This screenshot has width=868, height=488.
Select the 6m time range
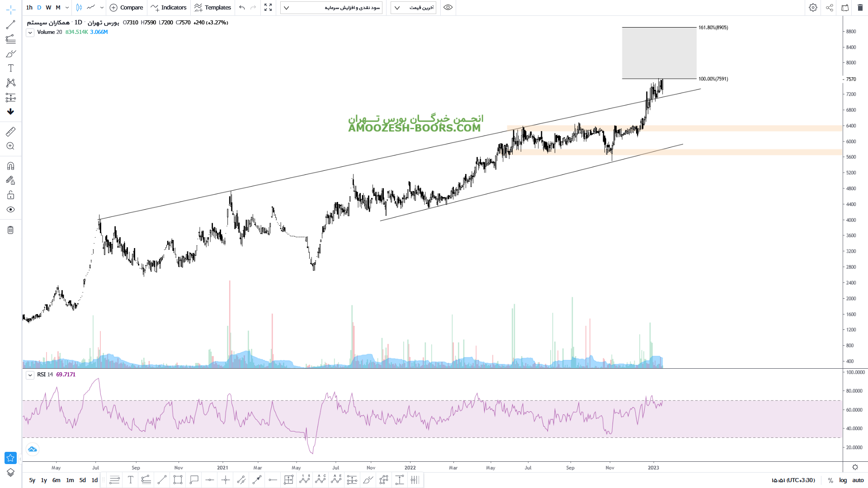coord(56,480)
